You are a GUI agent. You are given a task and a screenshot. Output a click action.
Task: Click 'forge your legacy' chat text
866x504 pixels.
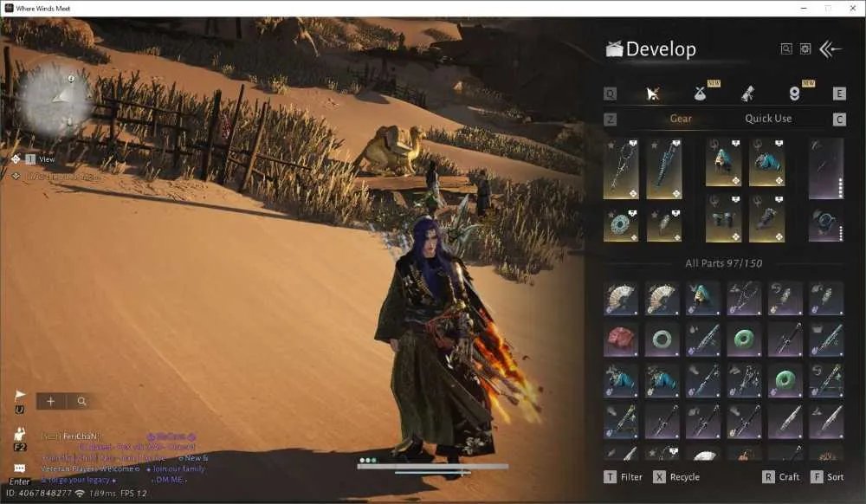tap(78, 480)
